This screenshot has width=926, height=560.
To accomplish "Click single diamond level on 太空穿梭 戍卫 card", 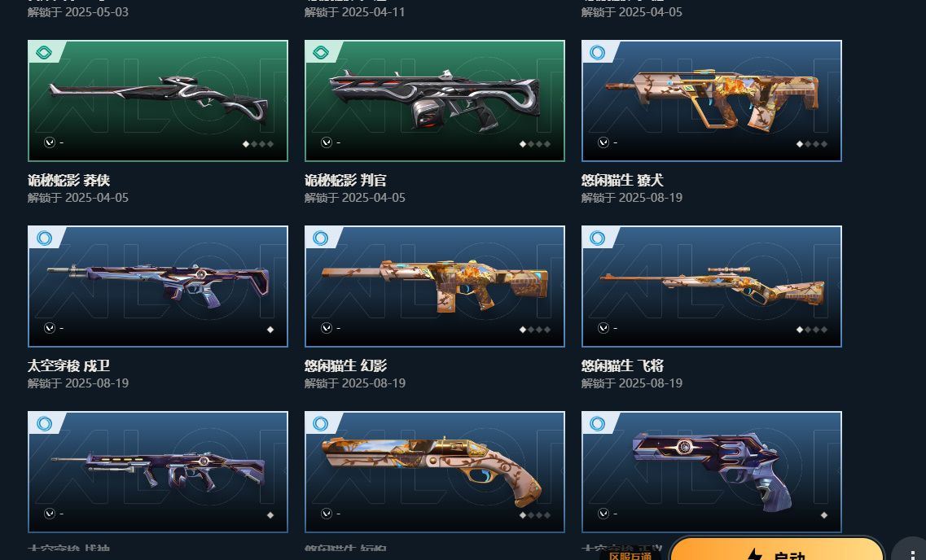I will pyautogui.click(x=270, y=330).
